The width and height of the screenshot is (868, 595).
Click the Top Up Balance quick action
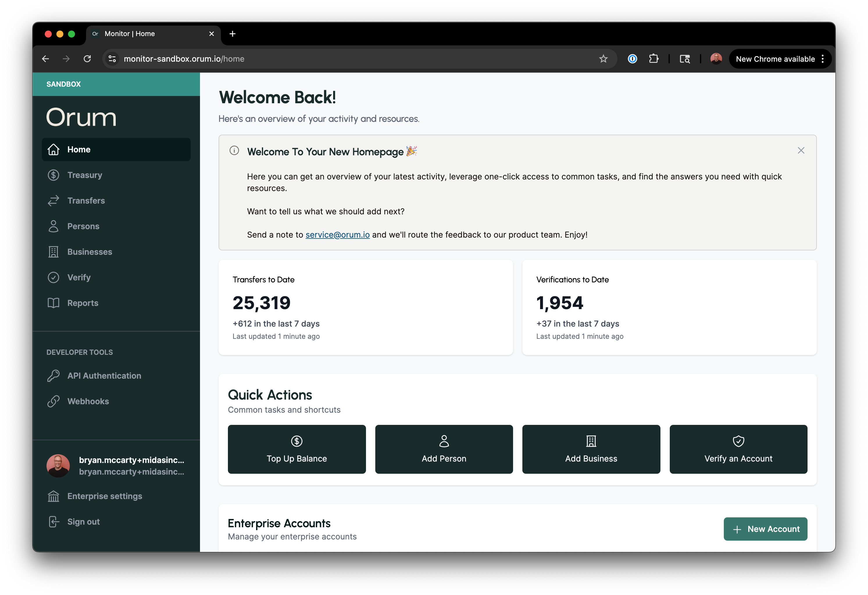297,449
